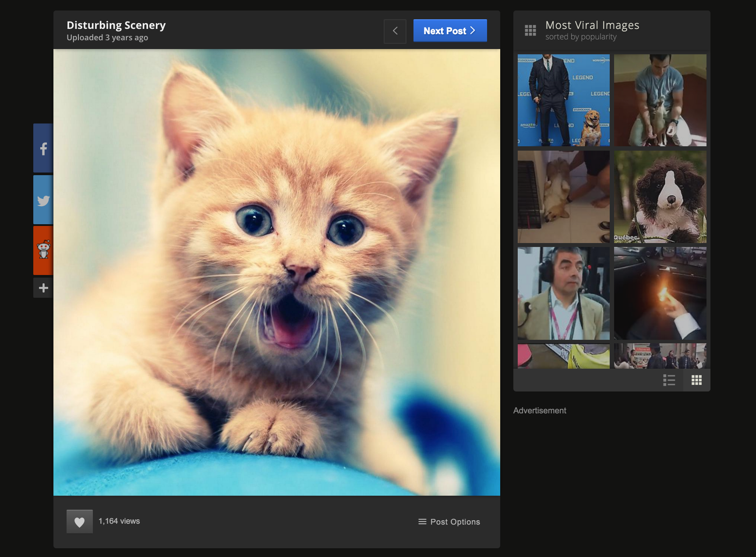Switch sidebar to grid view
Viewport: 756px width, 557px height.
click(x=696, y=380)
